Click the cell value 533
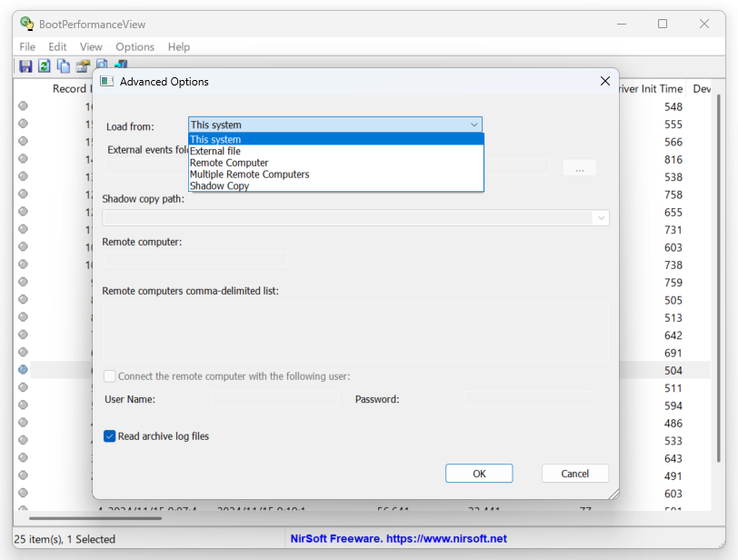Screen dimensions: 738x560 click(x=673, y=441)
